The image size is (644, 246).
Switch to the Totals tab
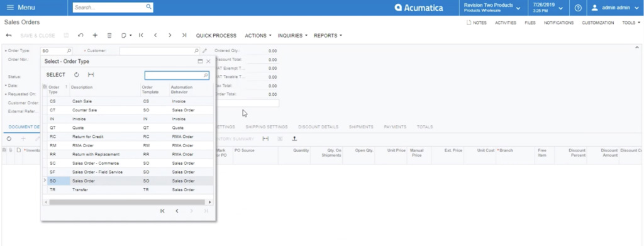point(425,127)
